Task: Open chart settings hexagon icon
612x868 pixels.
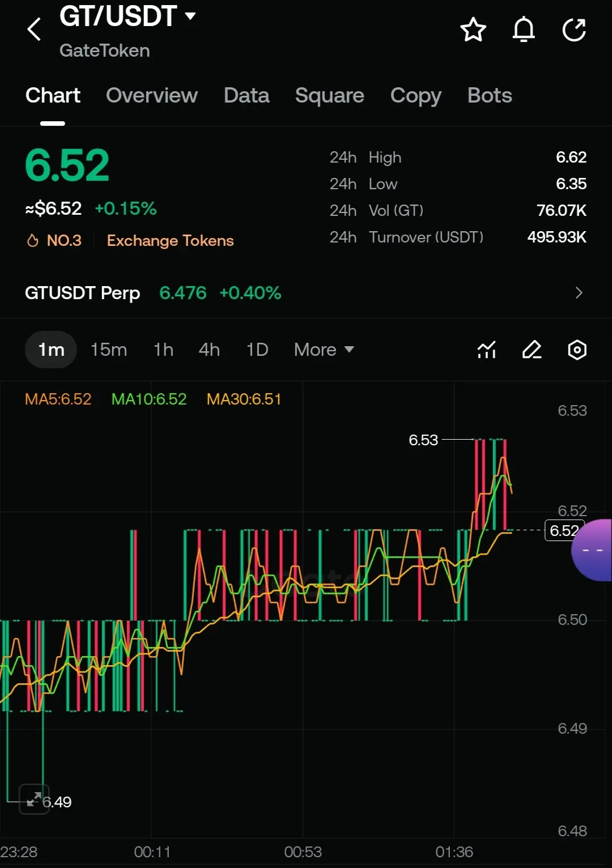Action: point(577,350)
